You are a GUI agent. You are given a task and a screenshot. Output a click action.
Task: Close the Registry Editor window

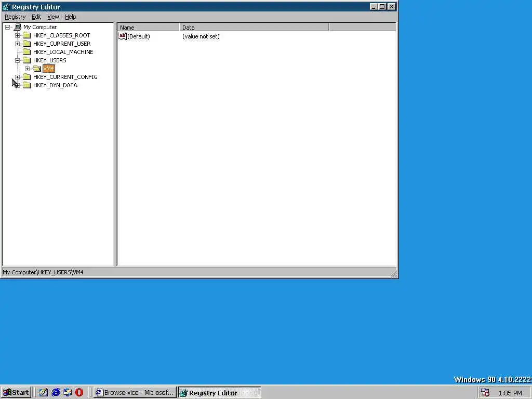click(392, 6)
